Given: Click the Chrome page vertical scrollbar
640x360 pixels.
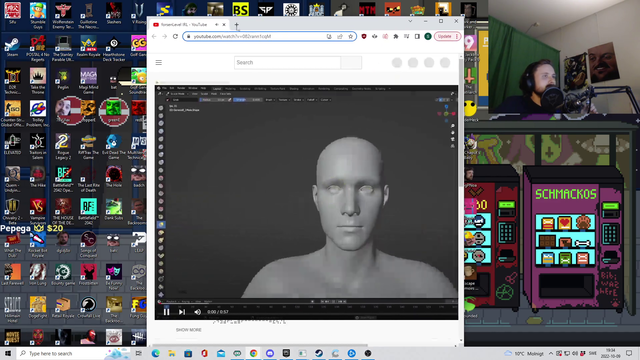Looking at the screenshot, I should click(x=461, y=122).
